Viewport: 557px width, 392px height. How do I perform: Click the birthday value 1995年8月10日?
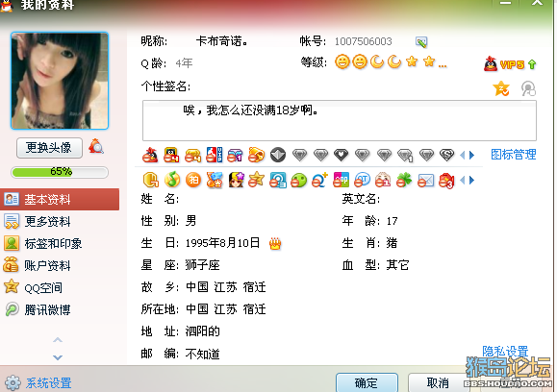point(222,243)
